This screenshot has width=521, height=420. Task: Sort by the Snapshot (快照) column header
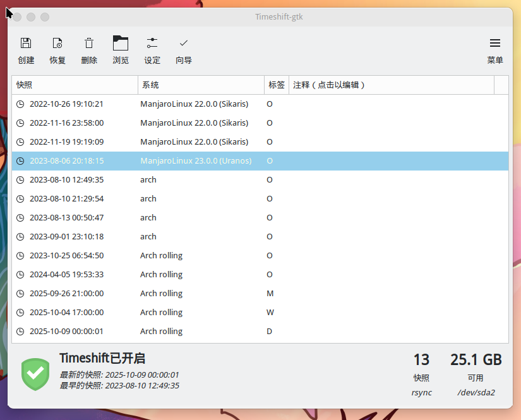click(75, 85)
